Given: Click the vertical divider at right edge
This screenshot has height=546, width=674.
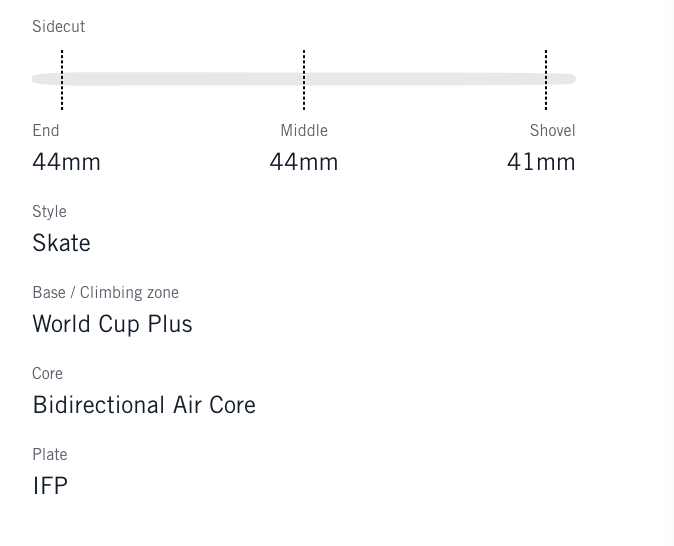Looking at the screenshot, I should pos(672,273).
